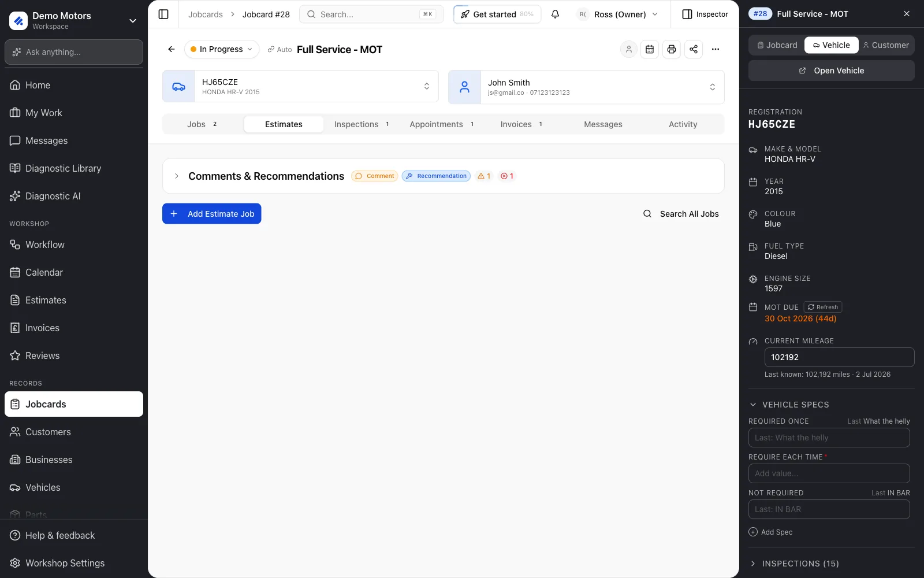Open Home in the sidebar
Viewport: 924px width, 578px height.
[74, 85]
